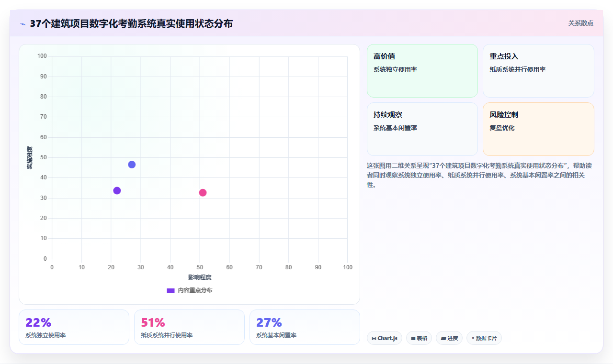
Task: Click 系统基本闲置率 text in 持续观察 card
Action: tap(395, 128)
